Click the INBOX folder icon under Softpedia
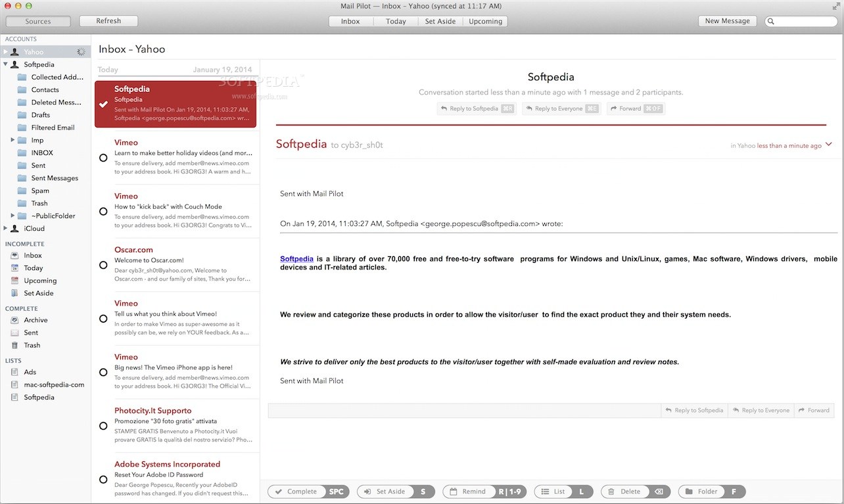Image resolution: width=844 pixels, height=504 pixels. [x=22, y=153]
